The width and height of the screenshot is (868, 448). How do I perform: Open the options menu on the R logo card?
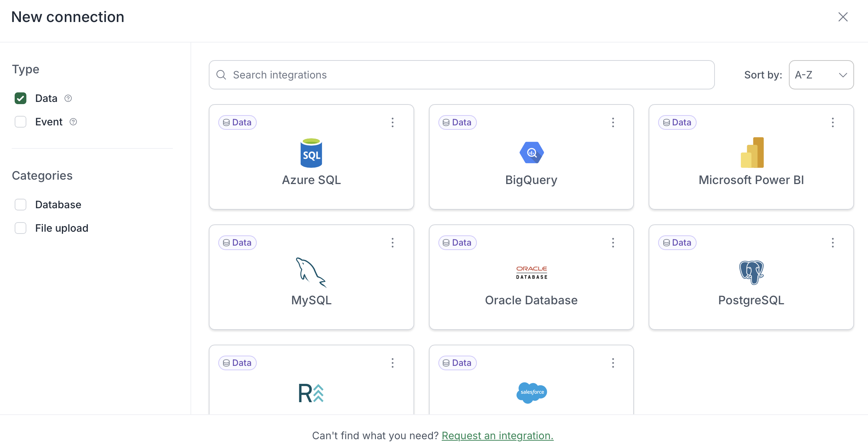[x=393, y=363]
